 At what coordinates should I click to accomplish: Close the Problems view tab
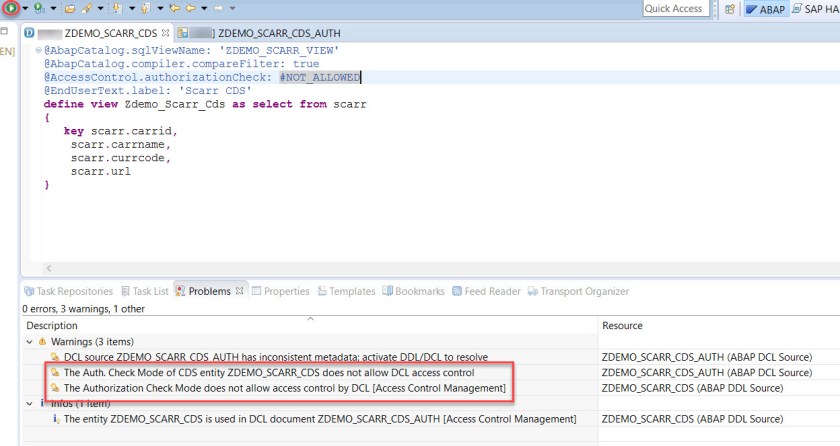pos(239,291)
